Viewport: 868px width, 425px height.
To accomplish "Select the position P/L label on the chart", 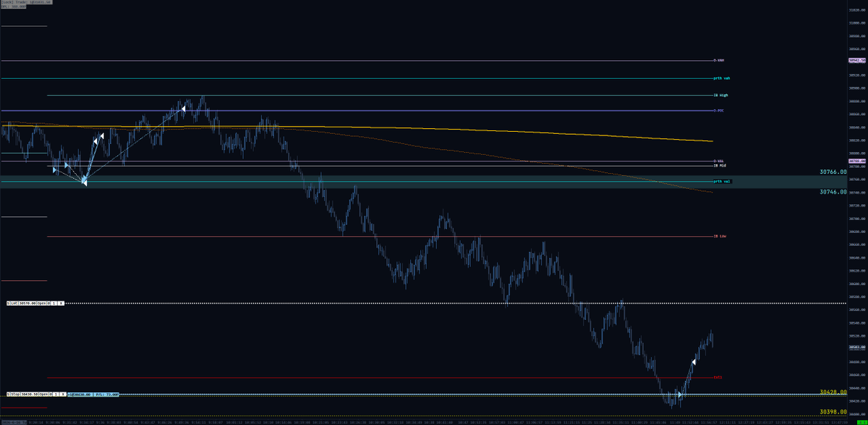I will click(93, 395).
